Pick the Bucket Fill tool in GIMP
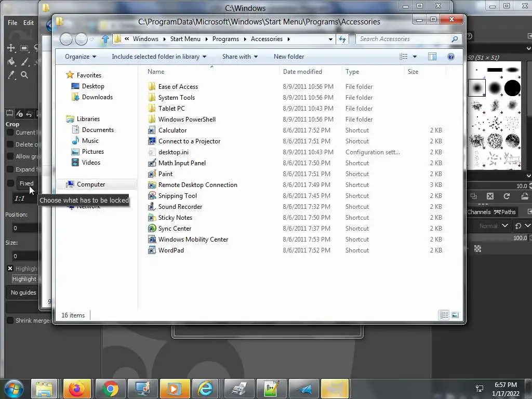The height and width of the screenshot is (399, 532). (x=11, y=61)
